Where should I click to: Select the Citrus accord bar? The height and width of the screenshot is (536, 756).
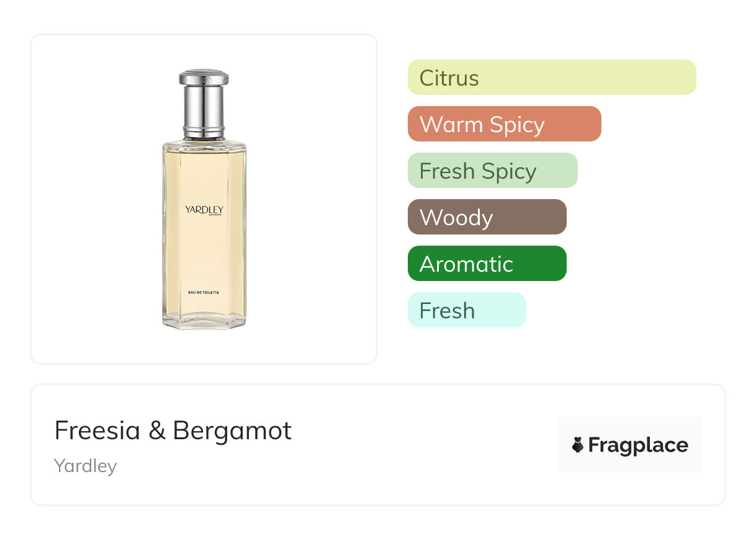pos(551,78)
